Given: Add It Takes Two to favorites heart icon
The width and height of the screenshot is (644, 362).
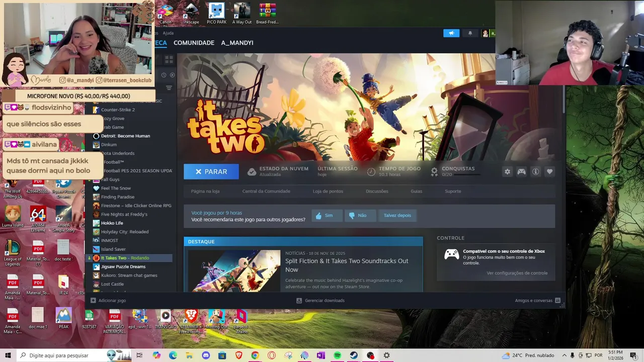Looking at the screenshot, I should (549, 171).
